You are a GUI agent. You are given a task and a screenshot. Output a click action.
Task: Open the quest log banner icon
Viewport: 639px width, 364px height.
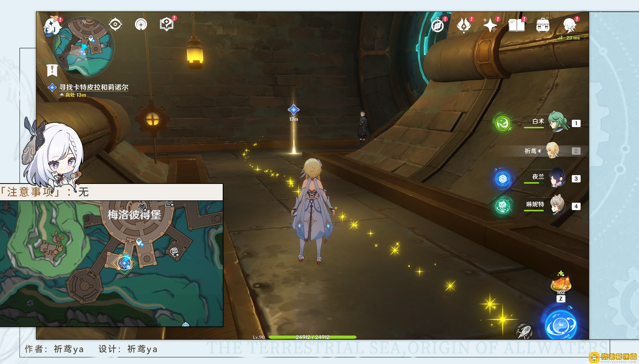pyautogui.click(x=52, y=70)
